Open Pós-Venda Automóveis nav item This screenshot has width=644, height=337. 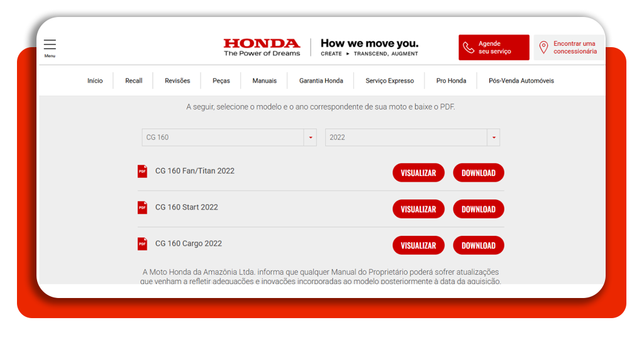[521, 81]
